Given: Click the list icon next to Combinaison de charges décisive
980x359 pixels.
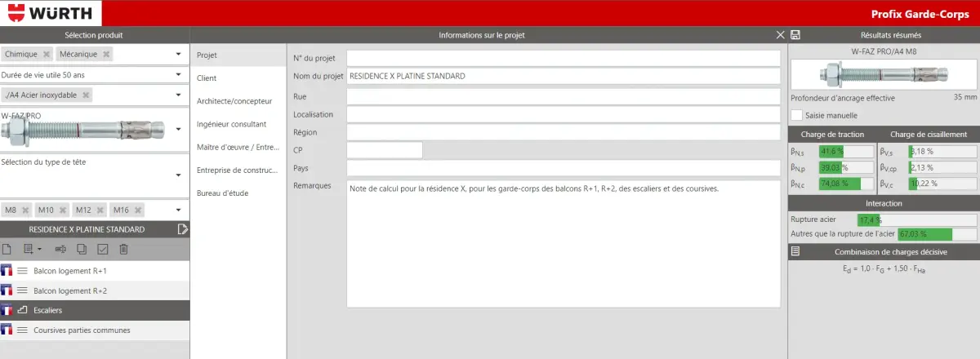Looking at the screenshot, I should (795, 252).
